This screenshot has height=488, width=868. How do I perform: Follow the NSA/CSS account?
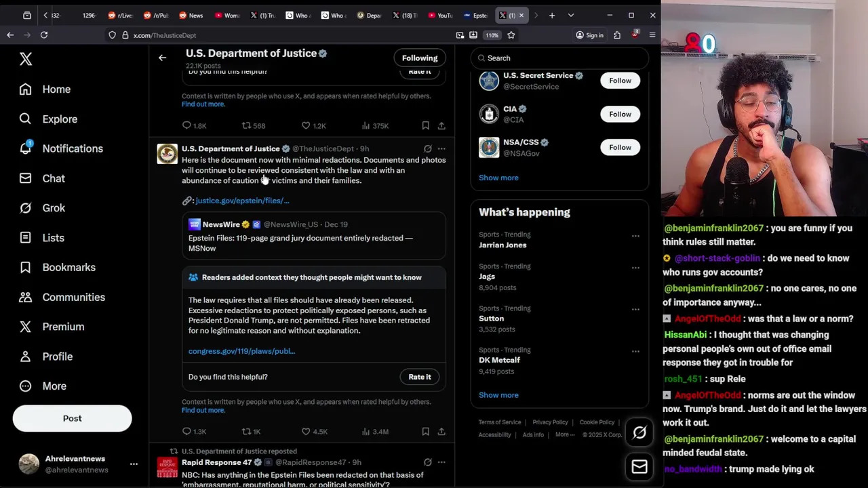click(620, 147)
